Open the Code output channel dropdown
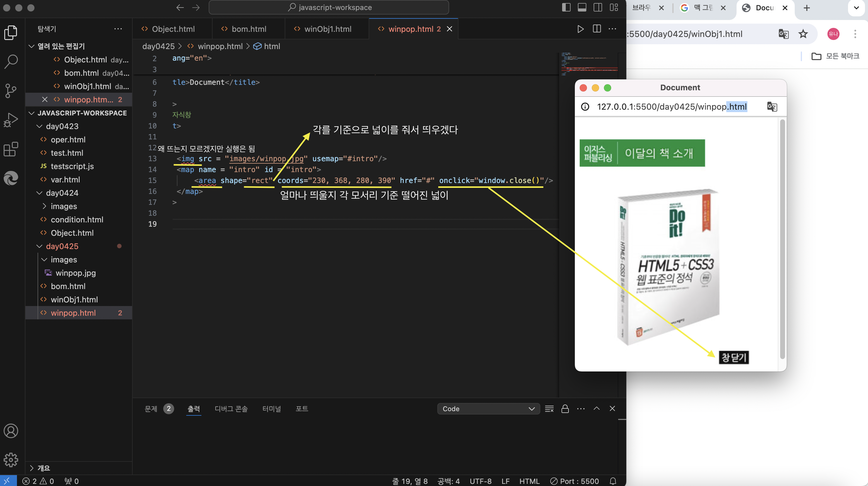Screen dimensions: 868x486 pyautogui.click(x=488, y=409)
